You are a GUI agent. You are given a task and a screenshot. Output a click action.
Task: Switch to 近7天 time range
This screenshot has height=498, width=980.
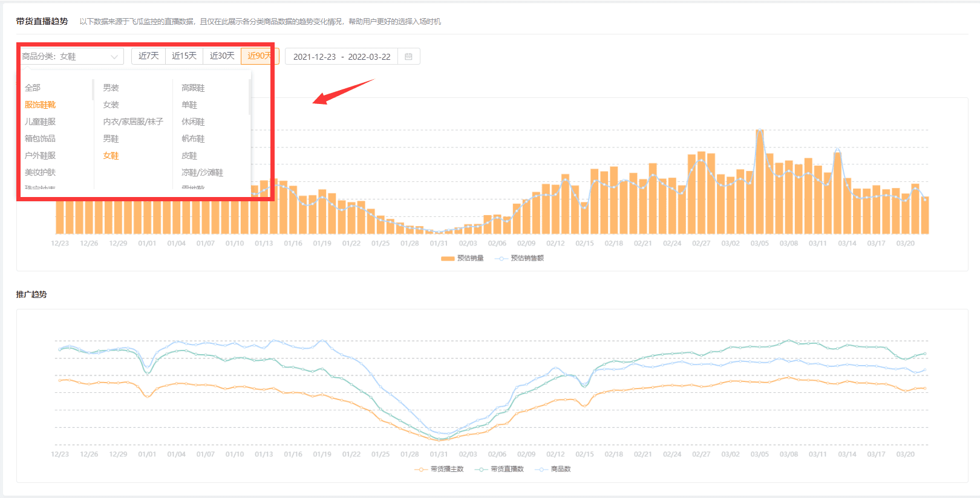[148, 56]
